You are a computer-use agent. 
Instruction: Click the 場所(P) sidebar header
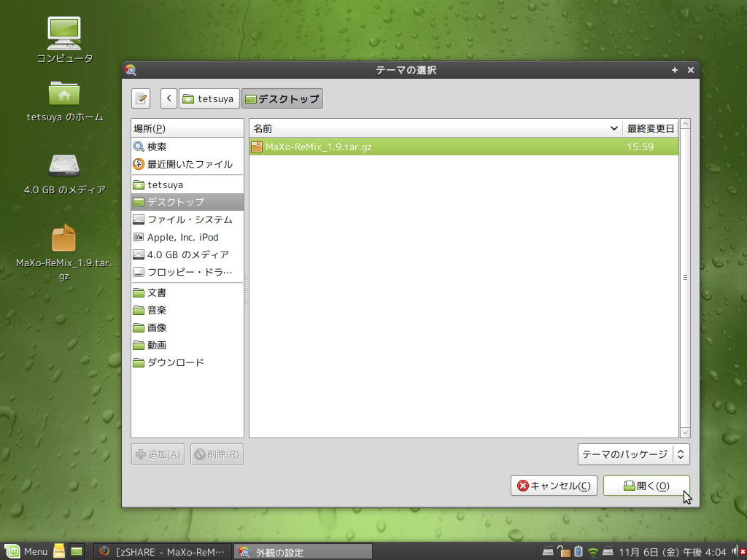[x=187, y=128]
